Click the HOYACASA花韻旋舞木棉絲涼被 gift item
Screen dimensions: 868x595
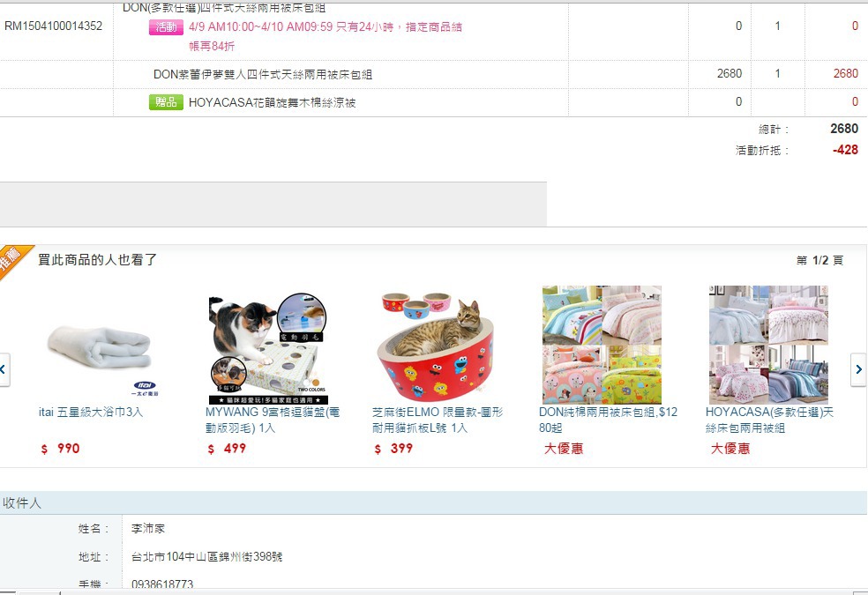(x=272, y=102)
